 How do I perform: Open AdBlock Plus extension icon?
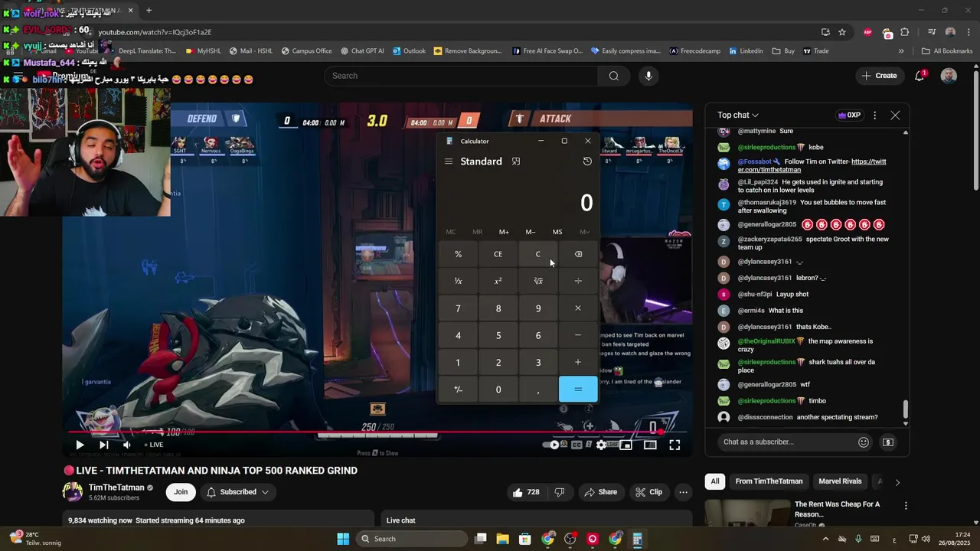coord(867,32)
